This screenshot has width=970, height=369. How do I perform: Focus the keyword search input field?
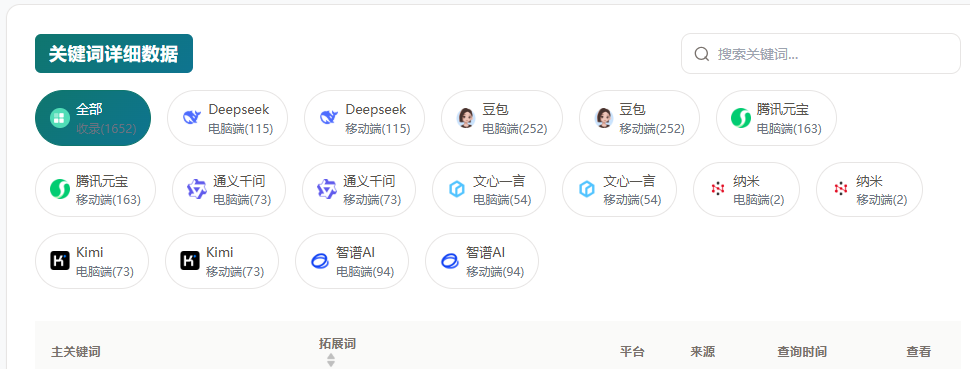820,54
